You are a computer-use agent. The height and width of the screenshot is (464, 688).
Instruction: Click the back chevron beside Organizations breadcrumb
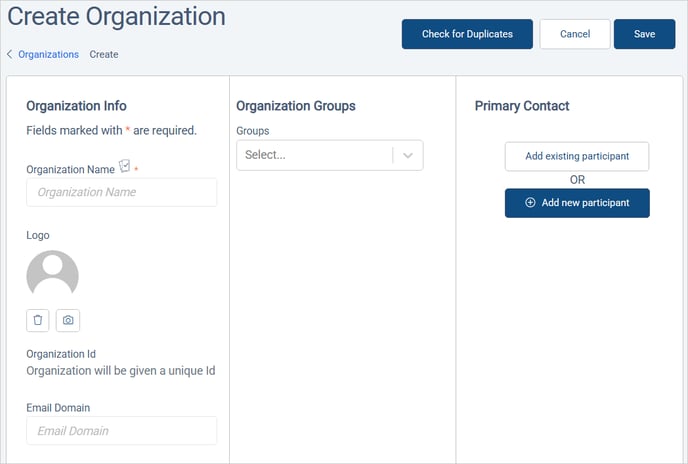click(10, 55)
